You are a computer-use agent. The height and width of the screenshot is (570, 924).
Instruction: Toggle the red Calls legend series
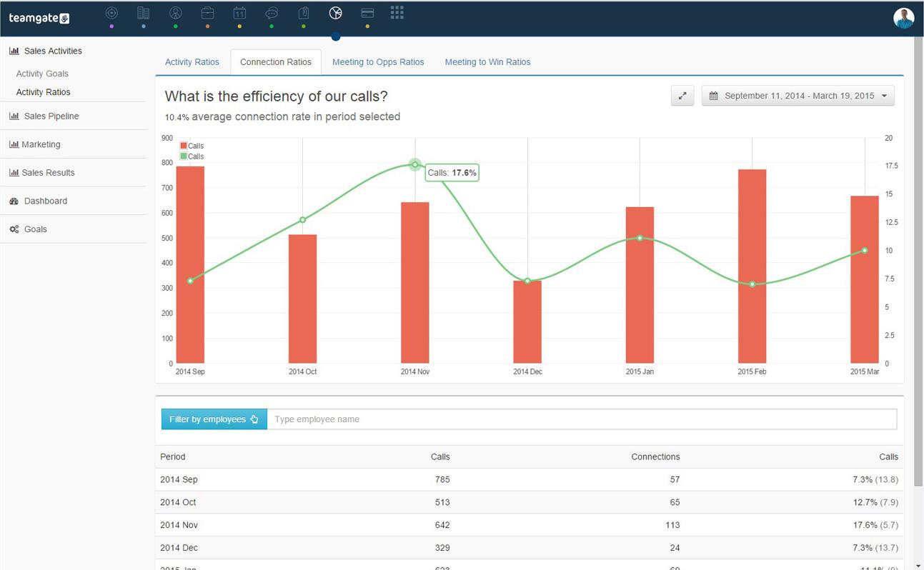(192, 146)
